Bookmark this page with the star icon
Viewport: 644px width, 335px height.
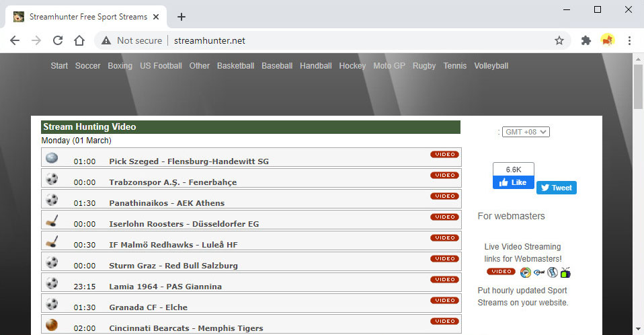pyautogui.click(x=559, y=40)
